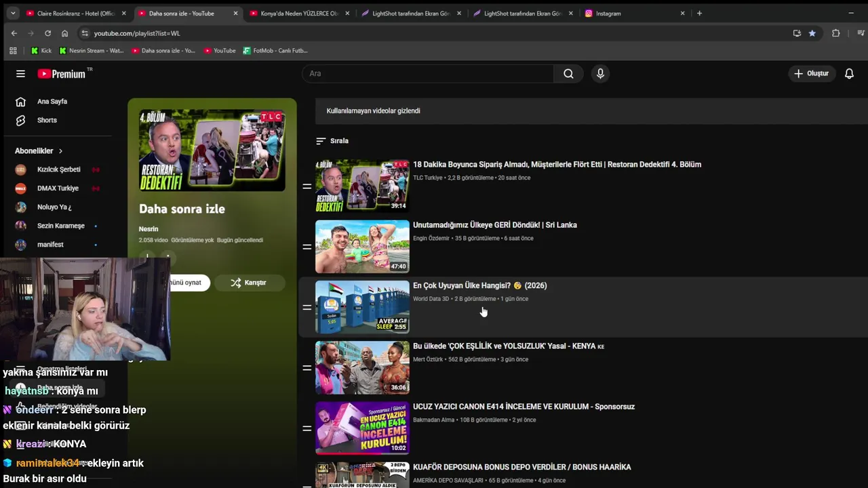Viewport: 868px width, 488px height.
Task: Grab reorder handle of KENYA video
Action: [307, 368]
